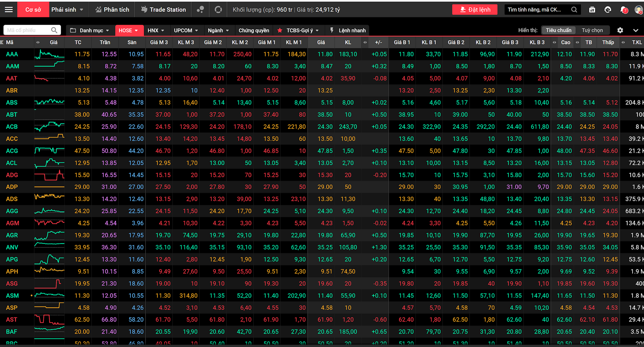Open the Chứng quyền tab
644x347 pixels.
coord(254,30)
